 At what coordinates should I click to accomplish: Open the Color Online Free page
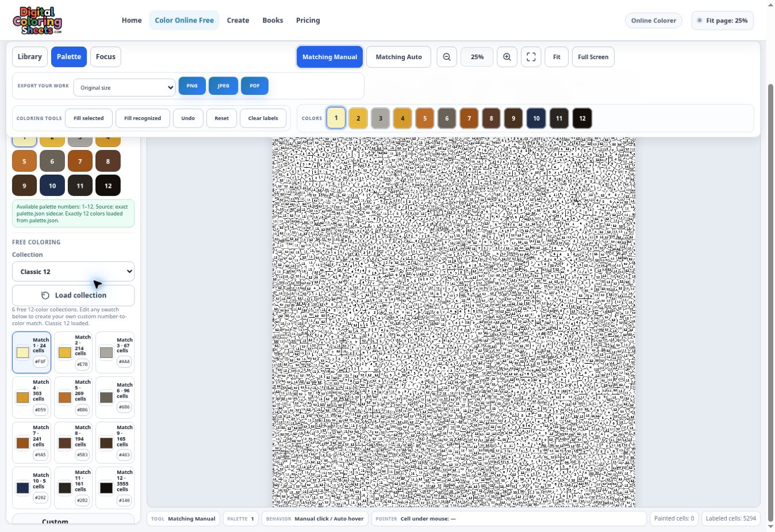click(184, 20)
